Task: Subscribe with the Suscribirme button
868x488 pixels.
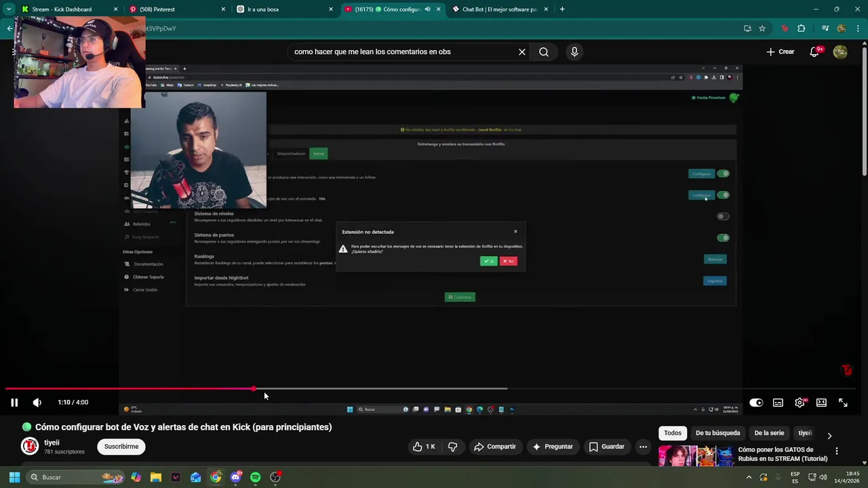Action: 121,447
